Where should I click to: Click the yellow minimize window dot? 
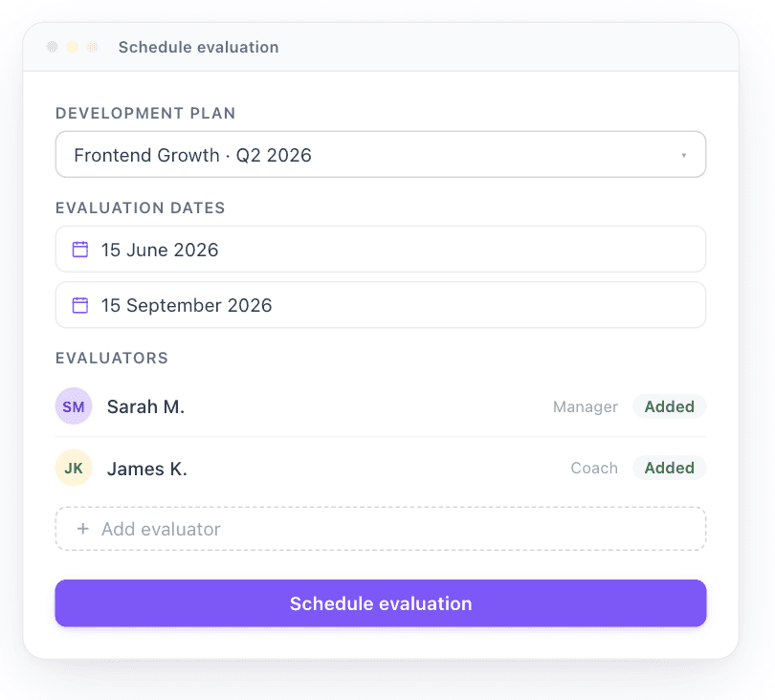coord(72,47)
